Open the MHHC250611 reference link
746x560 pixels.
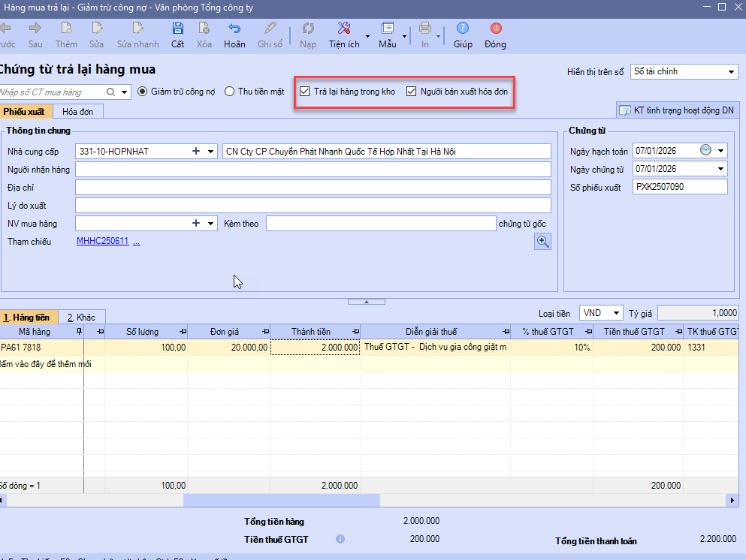pos(103,242)
